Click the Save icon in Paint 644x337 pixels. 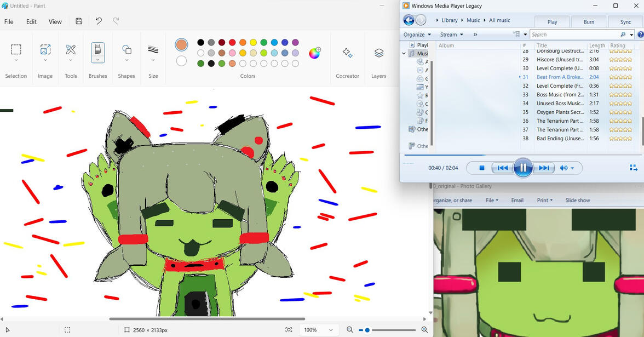click(79, 21)
